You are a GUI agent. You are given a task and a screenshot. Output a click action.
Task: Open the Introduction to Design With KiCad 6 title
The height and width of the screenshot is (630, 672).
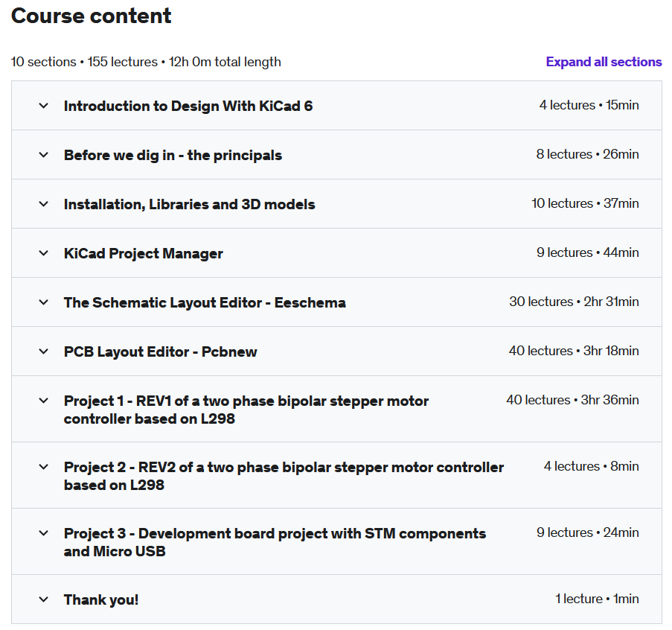tap(188, 106)
